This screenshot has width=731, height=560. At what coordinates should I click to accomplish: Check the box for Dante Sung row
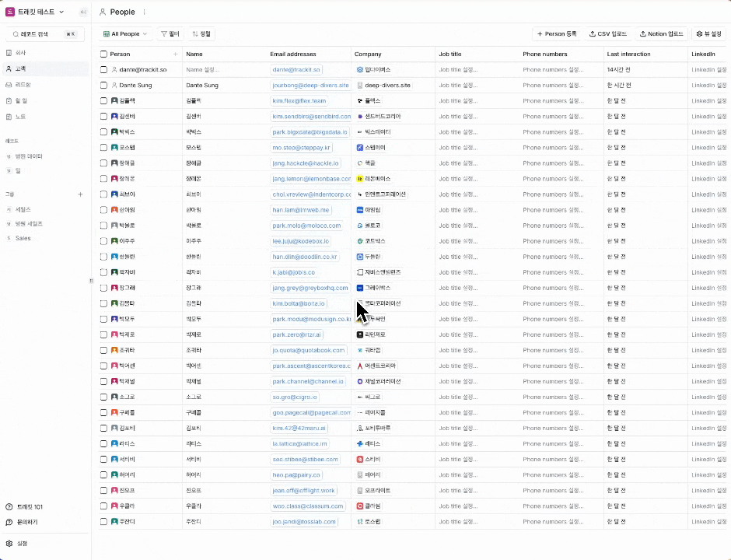click(103, 85)
